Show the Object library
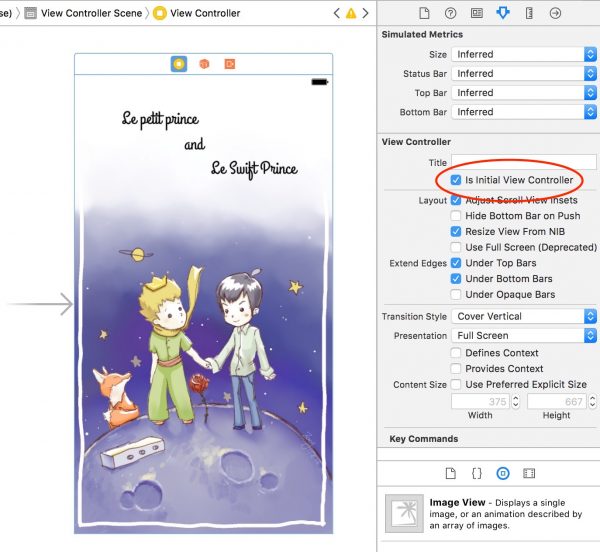Screen dimensions: 600x552 pyautogui.click(x=503, y=473)
